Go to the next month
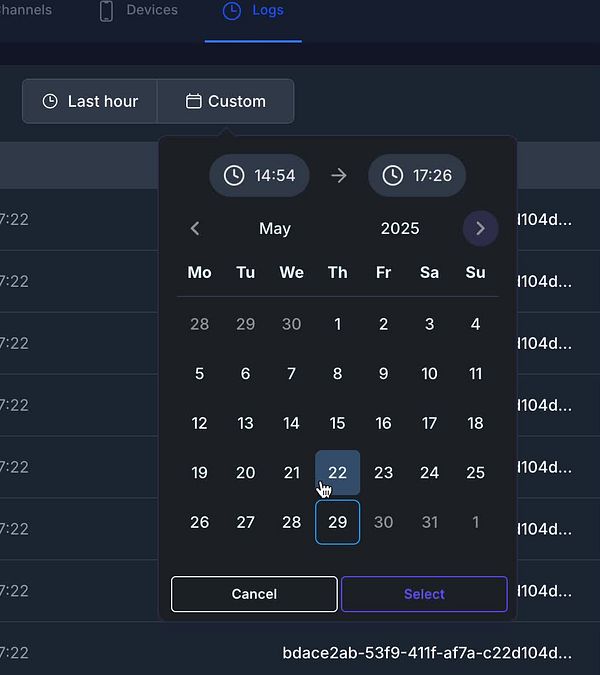This screenshot has height=675, width=600. [480, 228]
